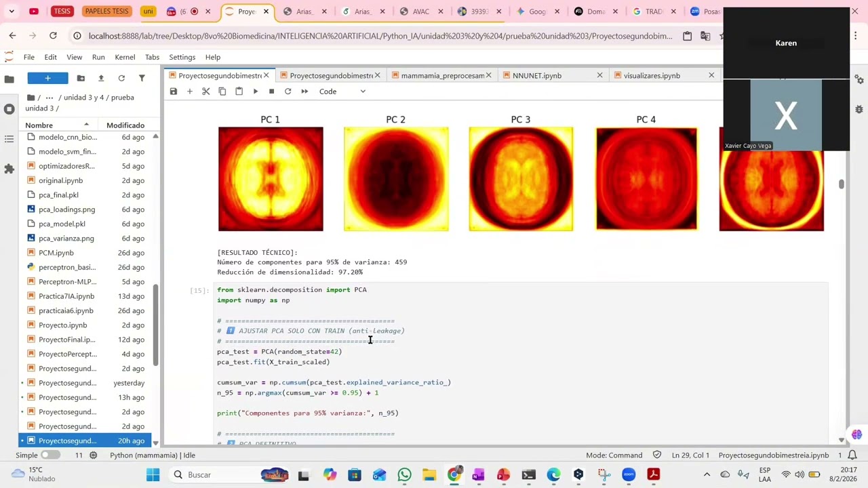Screen dimensions: 868x488
Task: Click the PC 3 principal component image
Action: (x=521, y=179)
